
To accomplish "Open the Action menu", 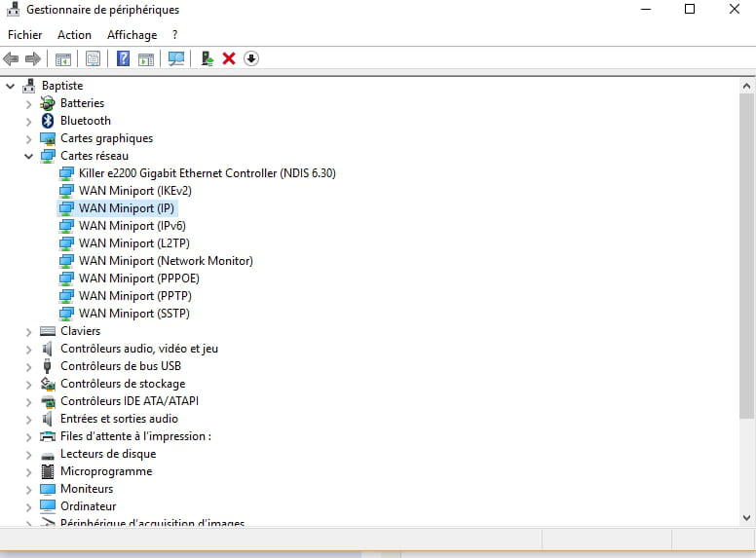I will point(74,35).
